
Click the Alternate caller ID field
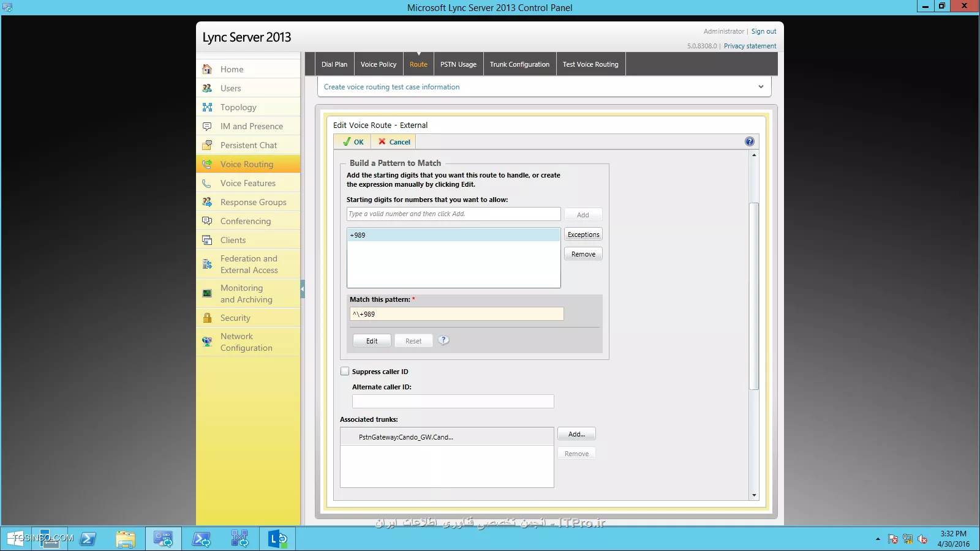[x=453, y=401]
